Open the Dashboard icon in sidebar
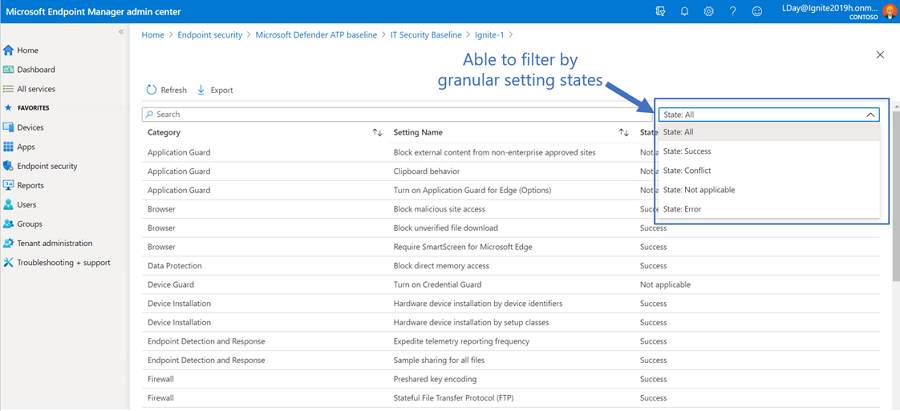The height and width of the screenshot is (411, 900). 9,69
